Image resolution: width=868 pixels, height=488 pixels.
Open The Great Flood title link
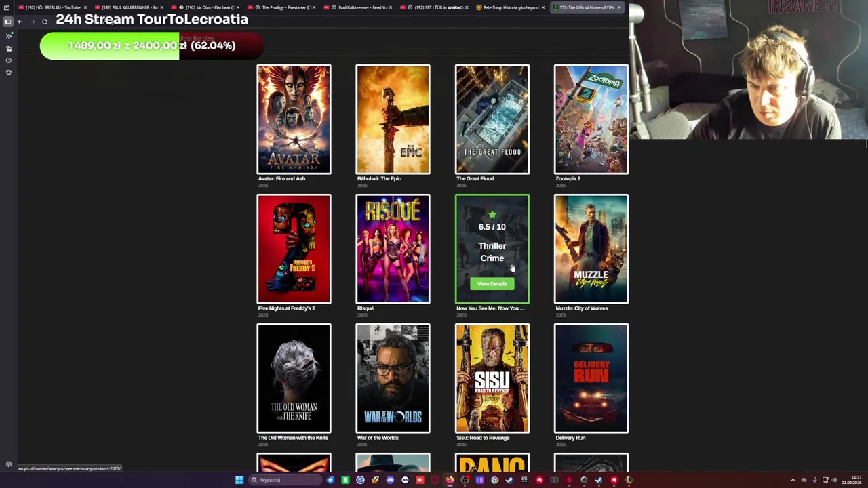click(x=475, y=178)
